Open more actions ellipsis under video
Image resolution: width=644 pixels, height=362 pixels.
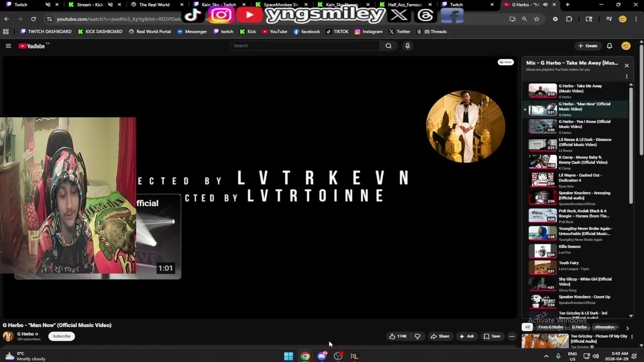tap(512, 336)
